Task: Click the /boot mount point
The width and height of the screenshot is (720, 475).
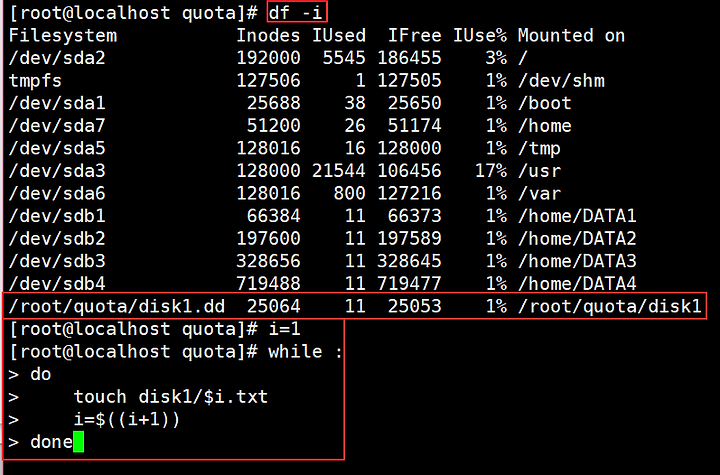Action: (545, 103)
